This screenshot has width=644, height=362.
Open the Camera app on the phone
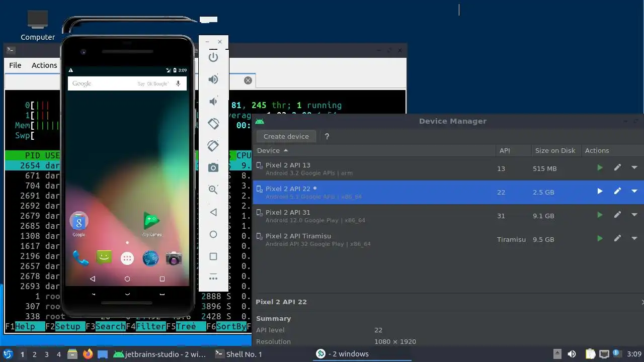coord(174,258)
